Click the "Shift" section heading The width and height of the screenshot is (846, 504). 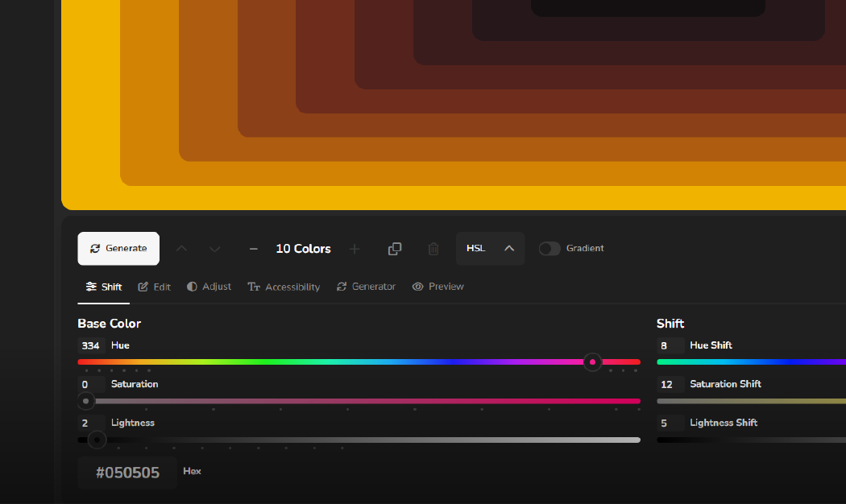pos(670,324)
